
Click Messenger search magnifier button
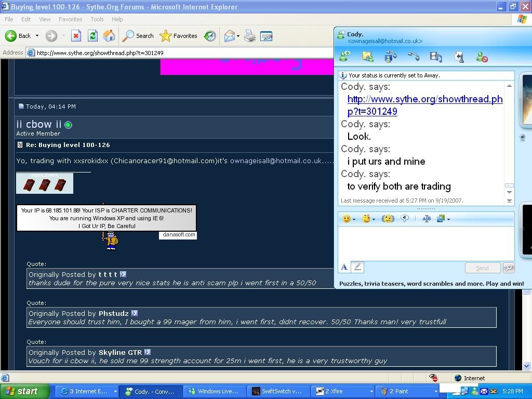[509, 268]
